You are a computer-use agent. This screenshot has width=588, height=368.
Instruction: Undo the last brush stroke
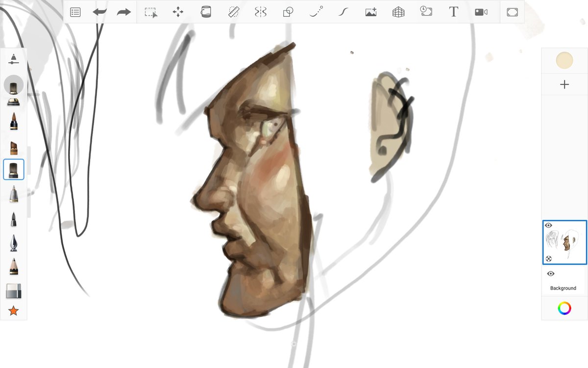(x=98, y=12)
